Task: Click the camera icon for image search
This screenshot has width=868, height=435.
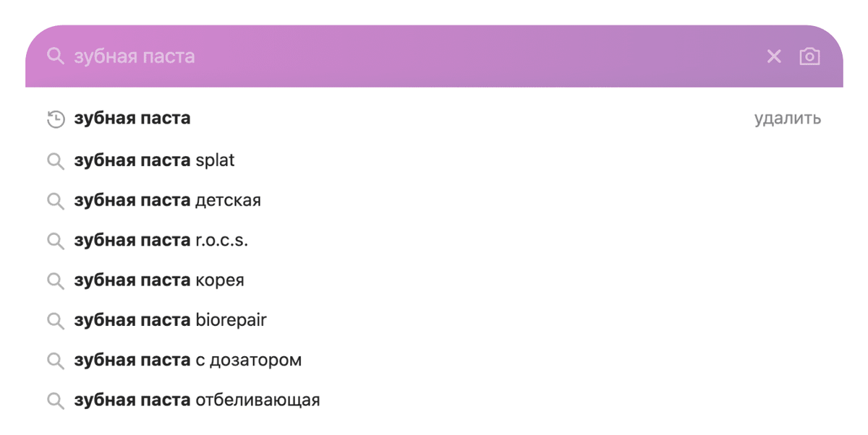Action: click(810, 56)
